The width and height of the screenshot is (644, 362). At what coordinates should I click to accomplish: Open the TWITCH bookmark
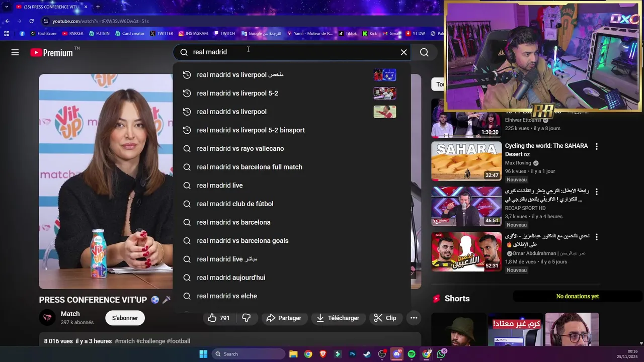224,34
